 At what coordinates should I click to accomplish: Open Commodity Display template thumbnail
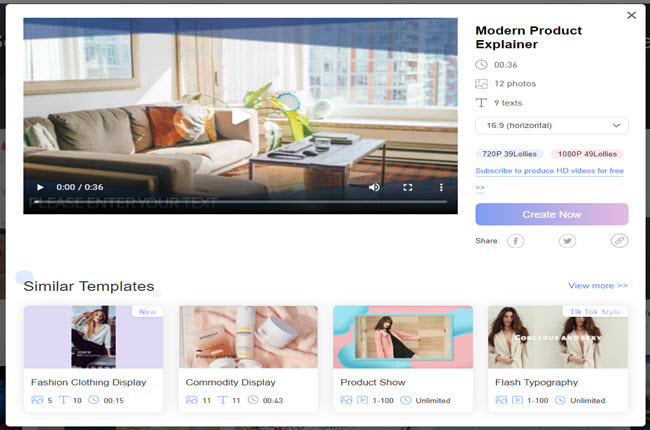click(248, 337)
